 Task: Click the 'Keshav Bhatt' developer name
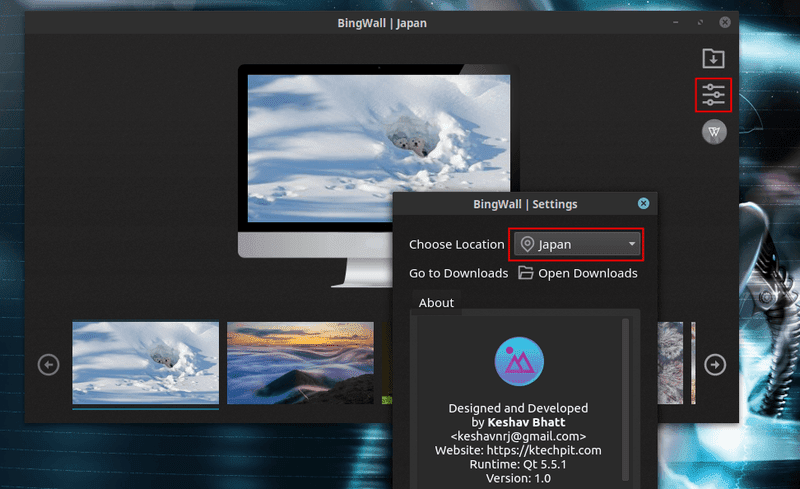526,422
